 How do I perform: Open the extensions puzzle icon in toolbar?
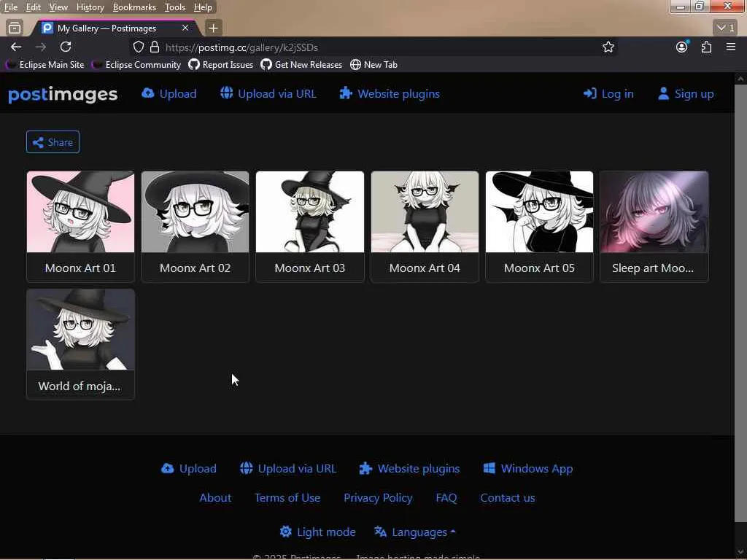[x=706, y=47]
